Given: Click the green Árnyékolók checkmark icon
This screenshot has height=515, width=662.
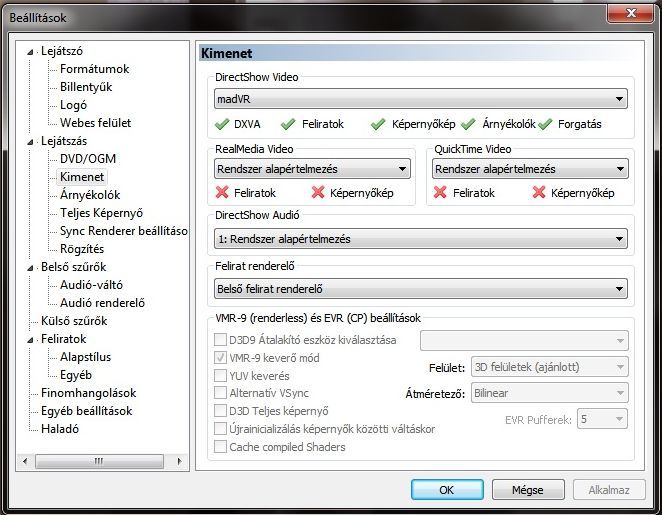Looking at the screenshot, I should coord(468,124).
